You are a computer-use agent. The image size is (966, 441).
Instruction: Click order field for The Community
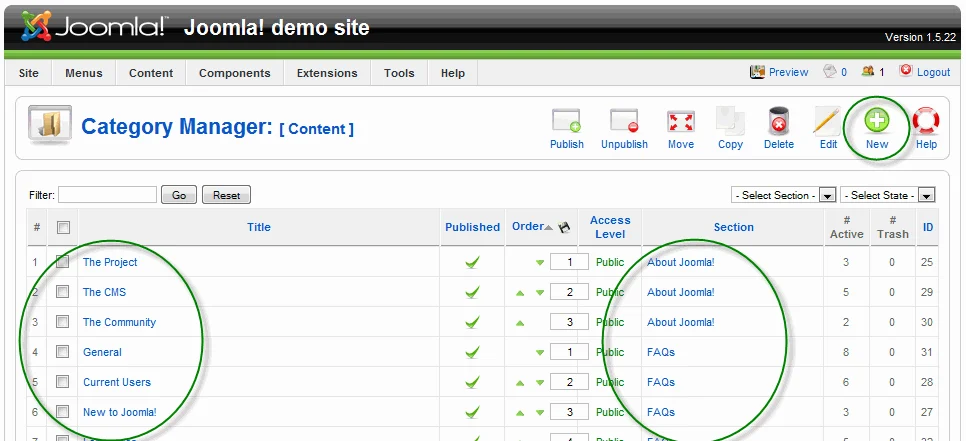coord(569,322)
